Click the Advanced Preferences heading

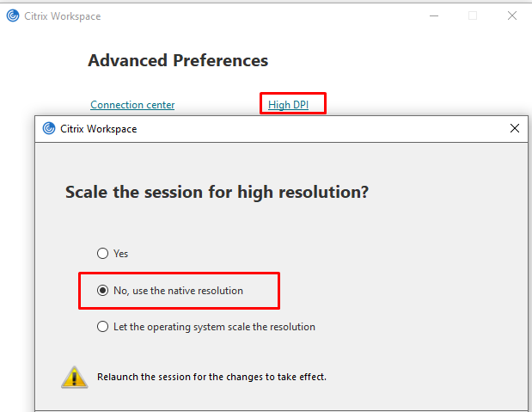click(x=178, y=61)
